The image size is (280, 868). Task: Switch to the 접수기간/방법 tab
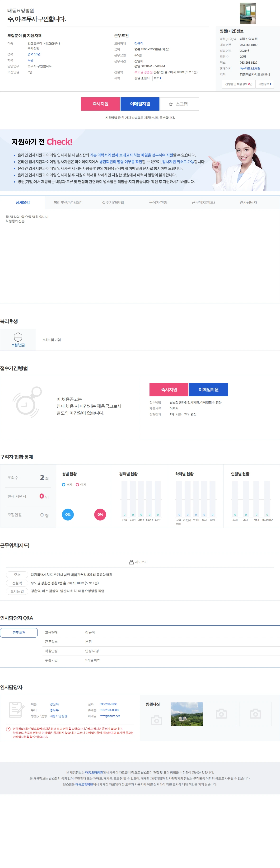113,202
